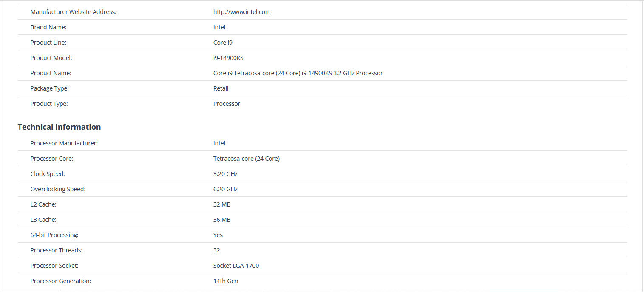The height and width of the screenshot is (292, 644).
Task: Select the 'Product Name:' label
Action: (x=51, y=73)
